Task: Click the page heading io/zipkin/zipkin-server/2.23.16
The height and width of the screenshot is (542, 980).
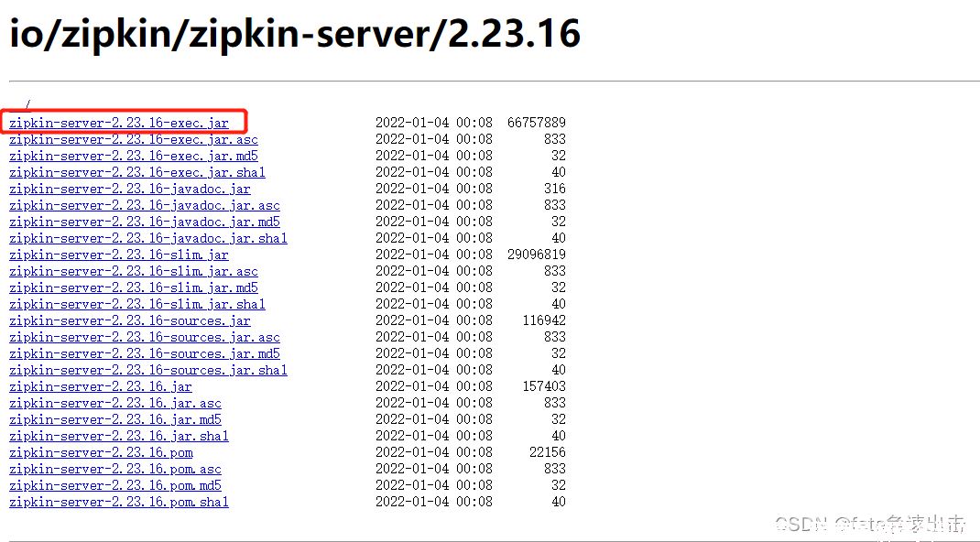Action: point(295,33)
